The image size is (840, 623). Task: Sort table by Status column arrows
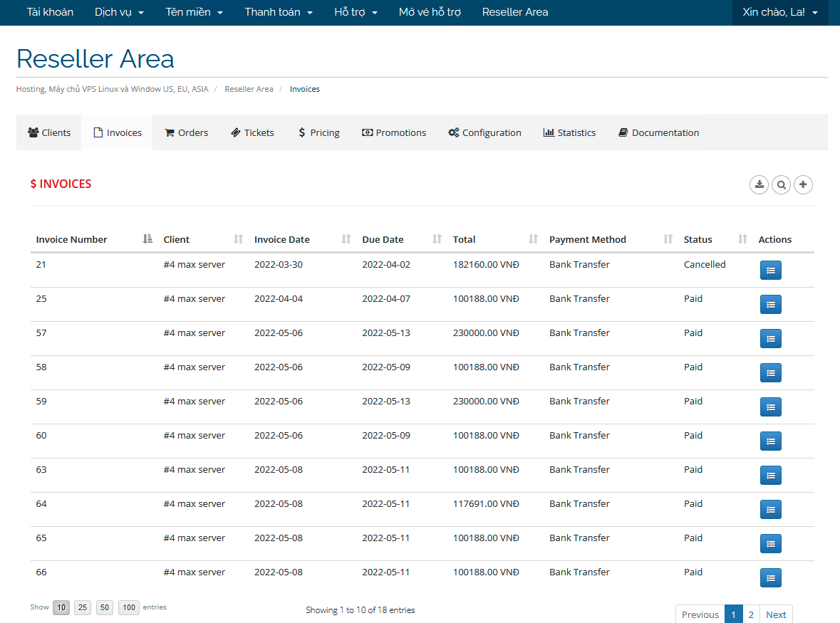742,239
